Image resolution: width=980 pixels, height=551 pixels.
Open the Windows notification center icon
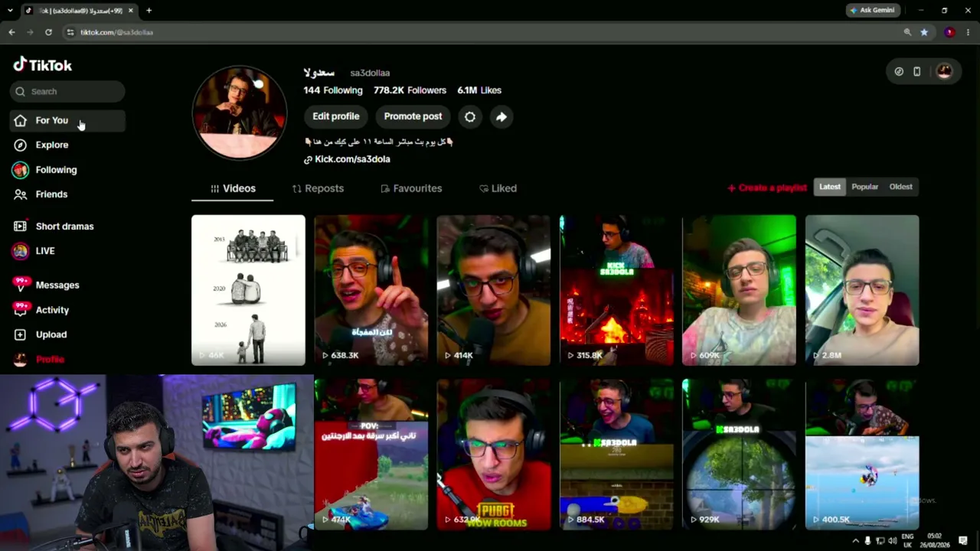(x=963, y=541)
